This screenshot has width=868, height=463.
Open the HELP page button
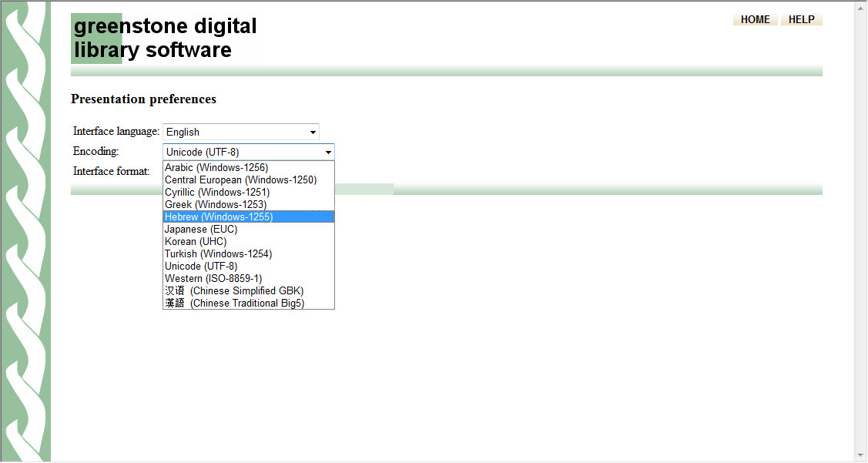click(801, 20)
